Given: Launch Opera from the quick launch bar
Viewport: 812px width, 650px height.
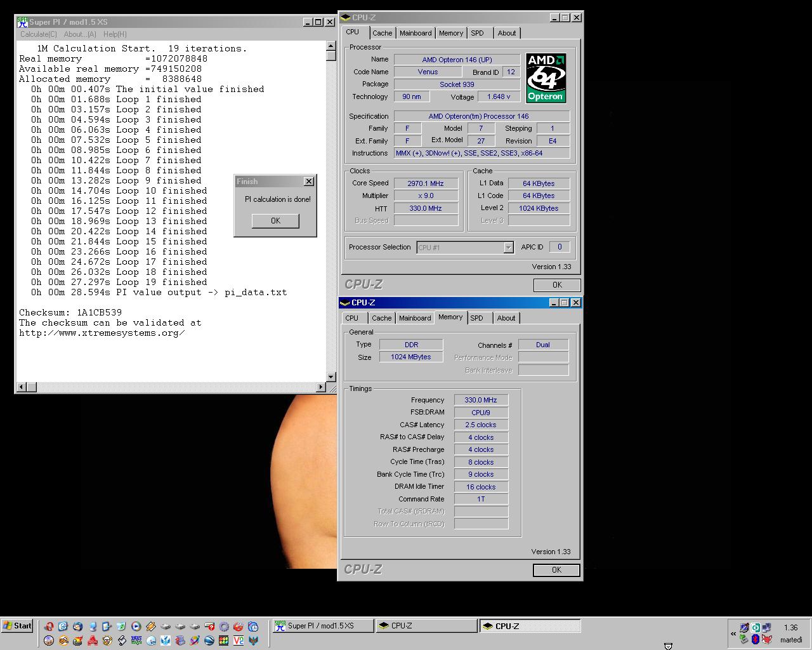Looking at the screenshot, I should pyautogui.click(x=49, y=627).
